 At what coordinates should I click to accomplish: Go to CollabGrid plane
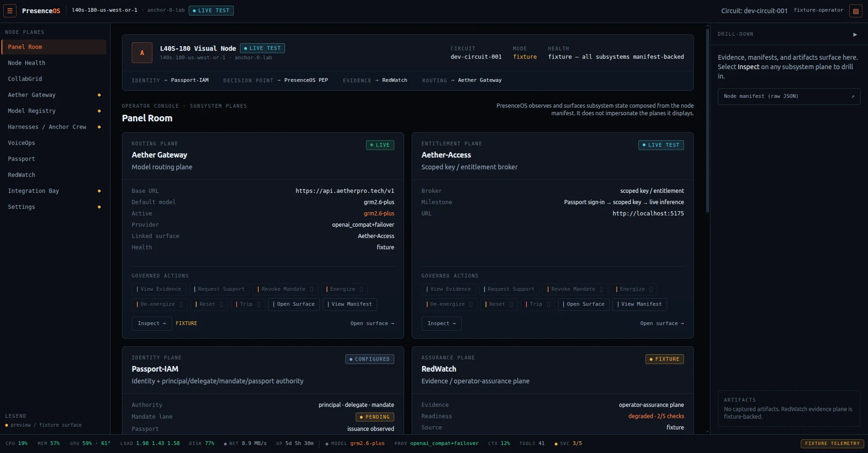point(54,79)
